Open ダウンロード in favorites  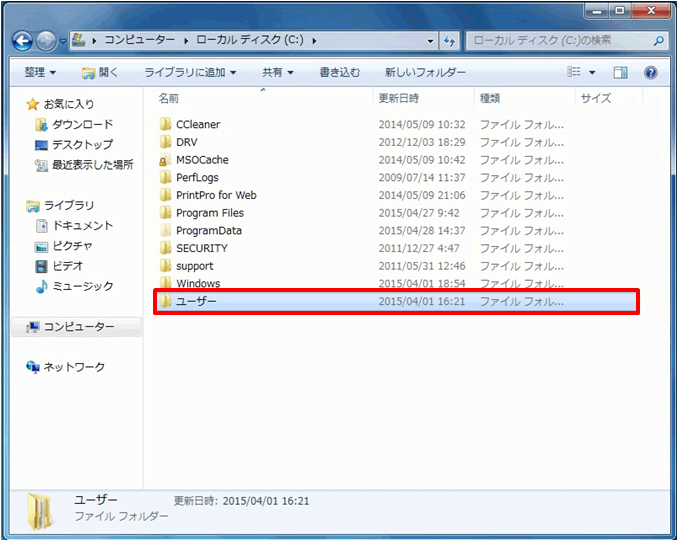click(83, 125)
